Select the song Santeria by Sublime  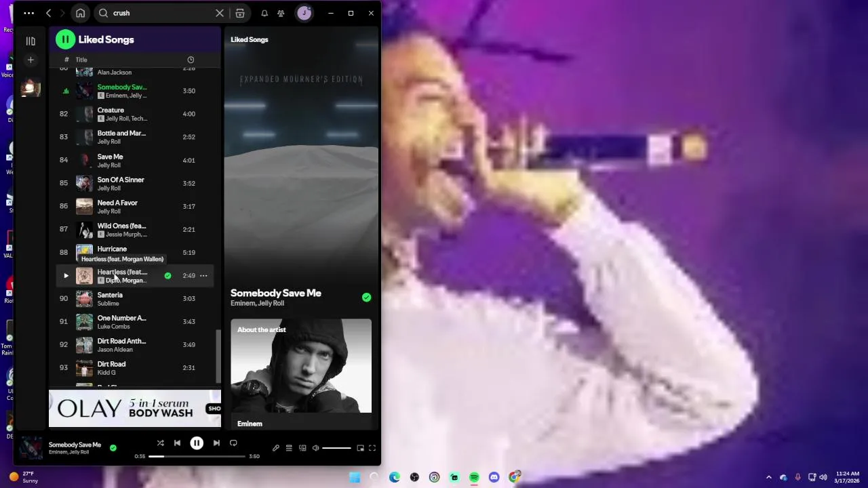pyautogui.click(x=136, y=299)
